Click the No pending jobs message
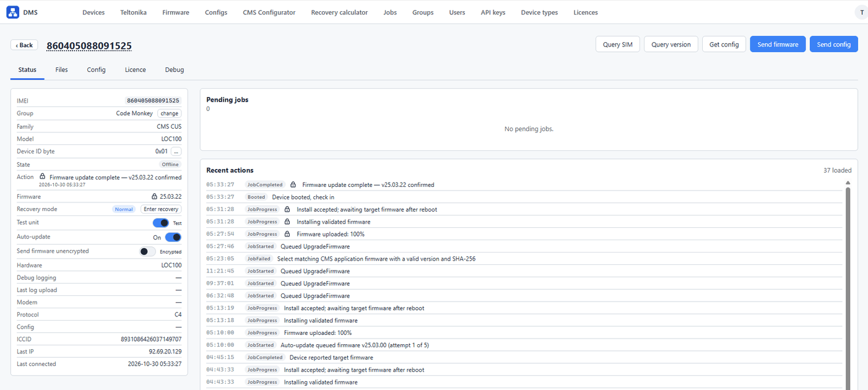Viewport: 868px width, 390px height. [529, 129]
